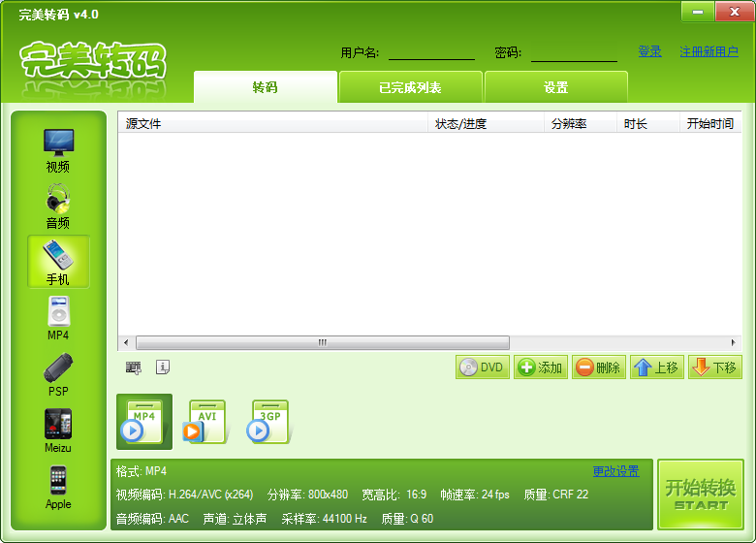Minimize the 完美转码 window
The height and width of the screenshot is (543, 756).
698,12
